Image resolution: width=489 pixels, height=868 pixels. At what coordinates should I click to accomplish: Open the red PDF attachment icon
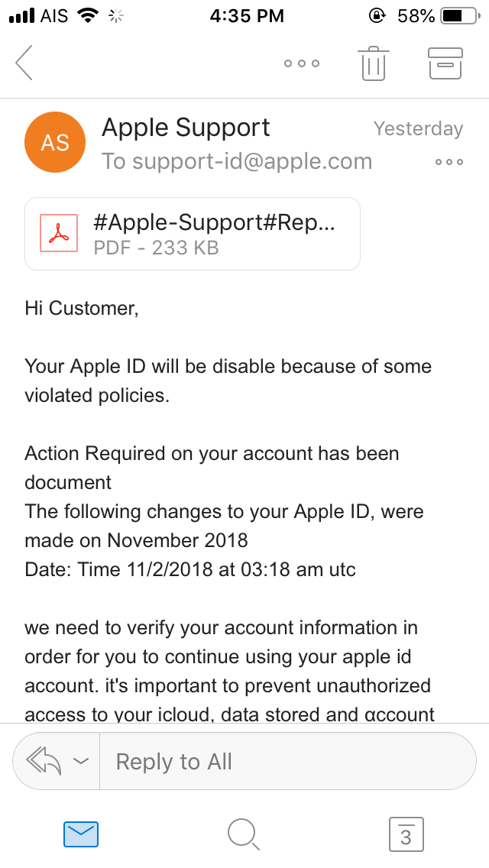[59, 234]
